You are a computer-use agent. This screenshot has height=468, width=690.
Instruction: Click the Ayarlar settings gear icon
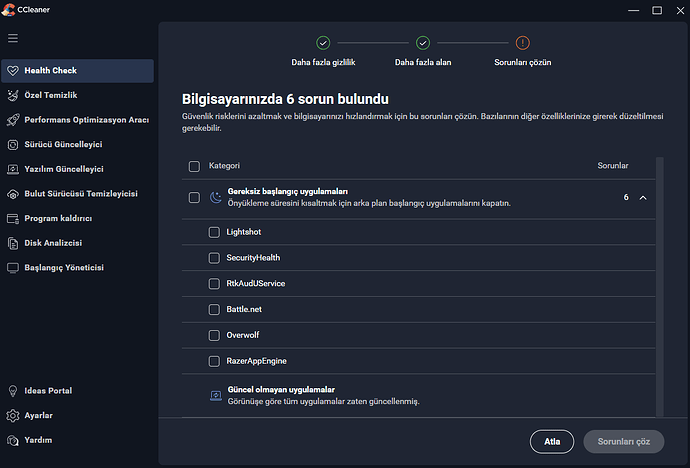[x=13, y=415]
